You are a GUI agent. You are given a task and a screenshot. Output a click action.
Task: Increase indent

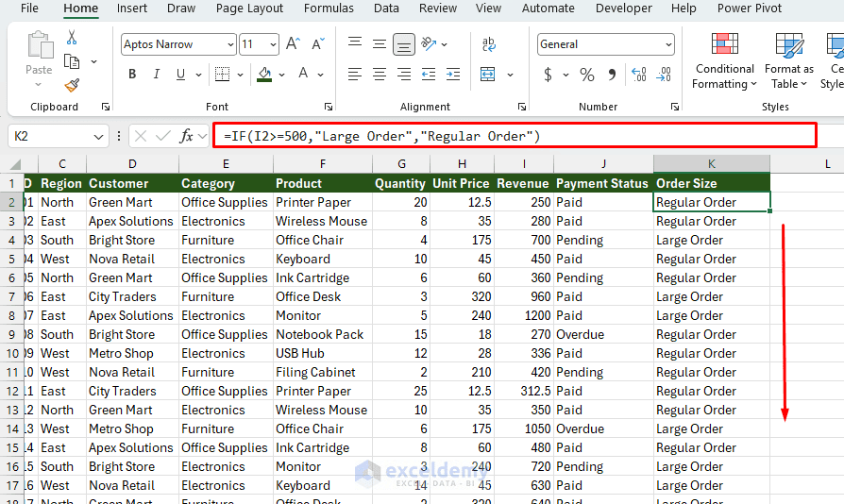point(453,75)
